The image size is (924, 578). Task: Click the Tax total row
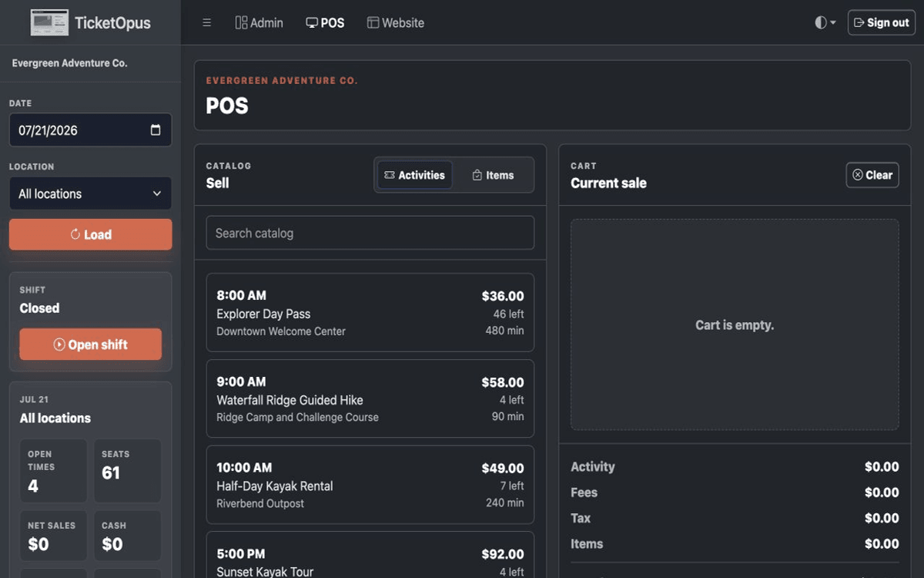[x=735, y=518]
